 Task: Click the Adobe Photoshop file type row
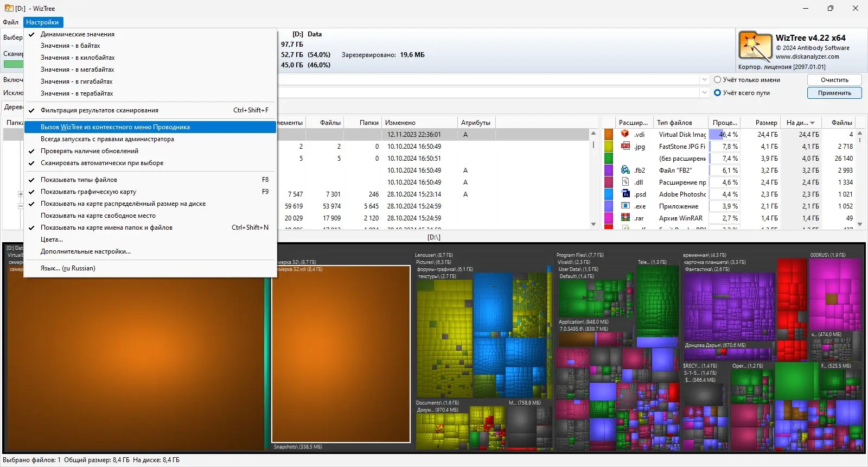point(729,194)
